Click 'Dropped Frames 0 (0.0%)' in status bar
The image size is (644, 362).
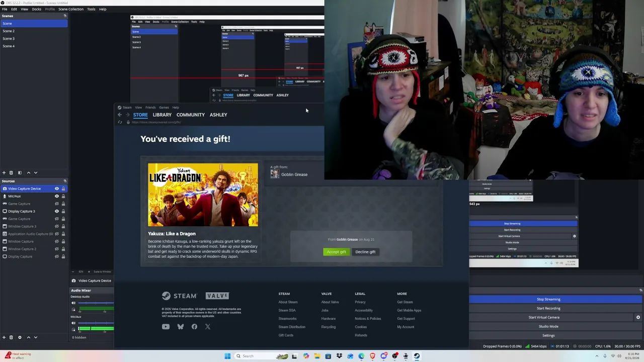pyautogui.click(x=502, y=346)
